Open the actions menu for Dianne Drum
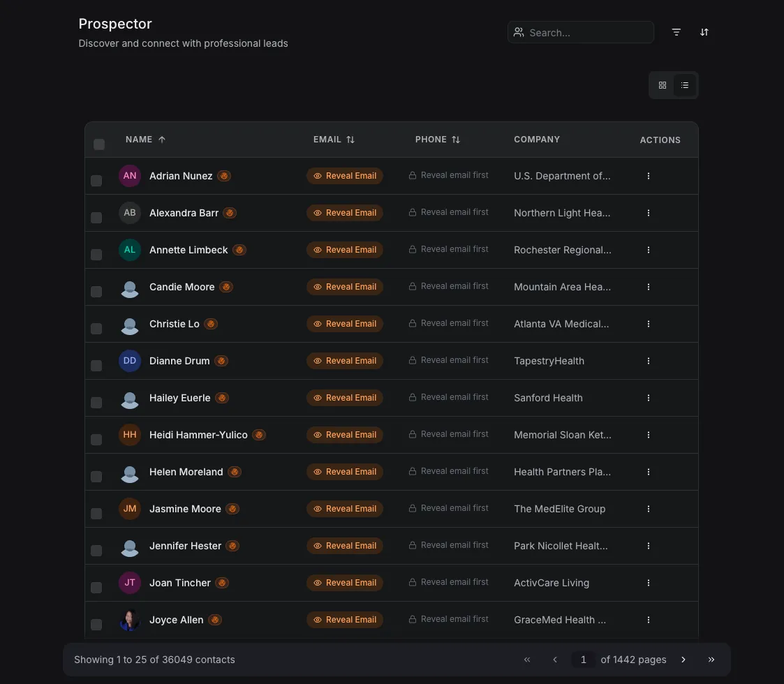Screen dimensions: 784x684 coord(649,361)
